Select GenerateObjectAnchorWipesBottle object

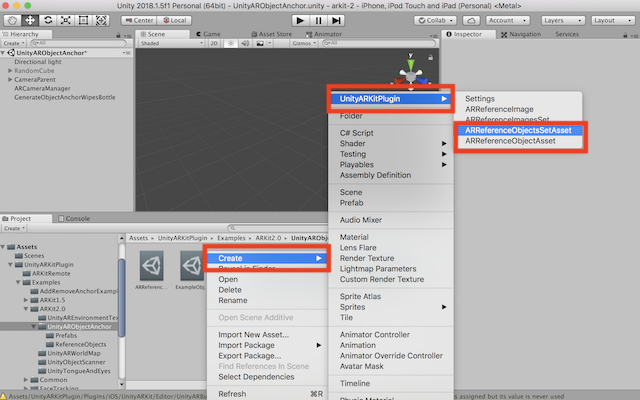pyautogui.click(x=64, y=98)
